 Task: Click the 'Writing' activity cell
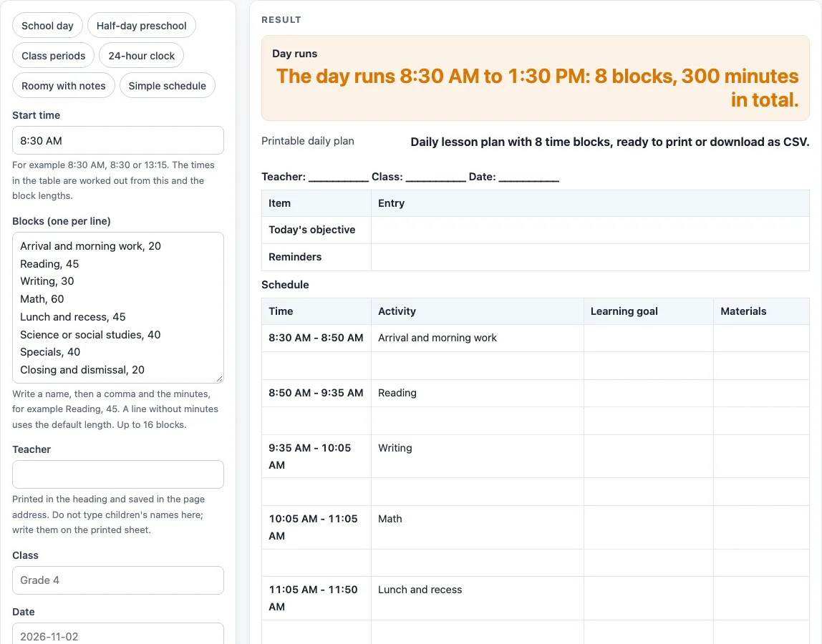point(478,457)
